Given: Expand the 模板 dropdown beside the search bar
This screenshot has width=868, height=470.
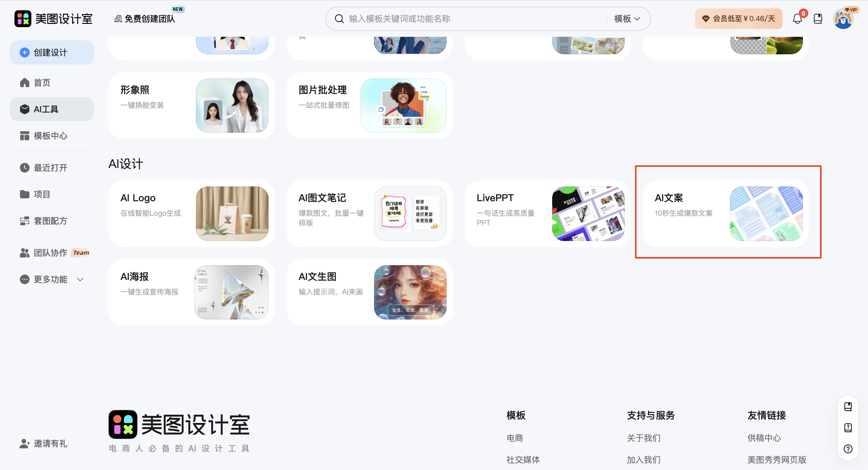Looking at the screenshot, I should pyautogui.click(x=626, y=18).
